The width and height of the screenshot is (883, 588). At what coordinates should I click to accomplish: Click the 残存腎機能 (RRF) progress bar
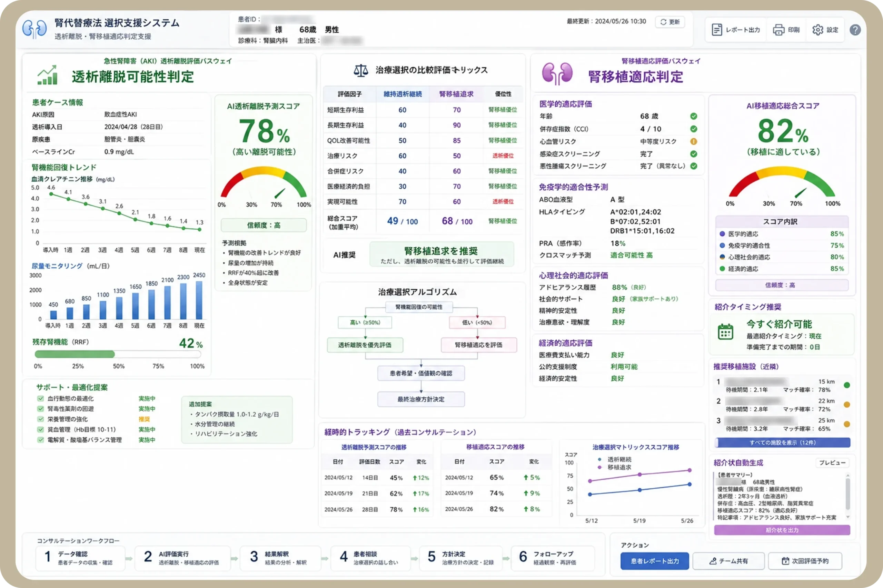coord(118,354)
